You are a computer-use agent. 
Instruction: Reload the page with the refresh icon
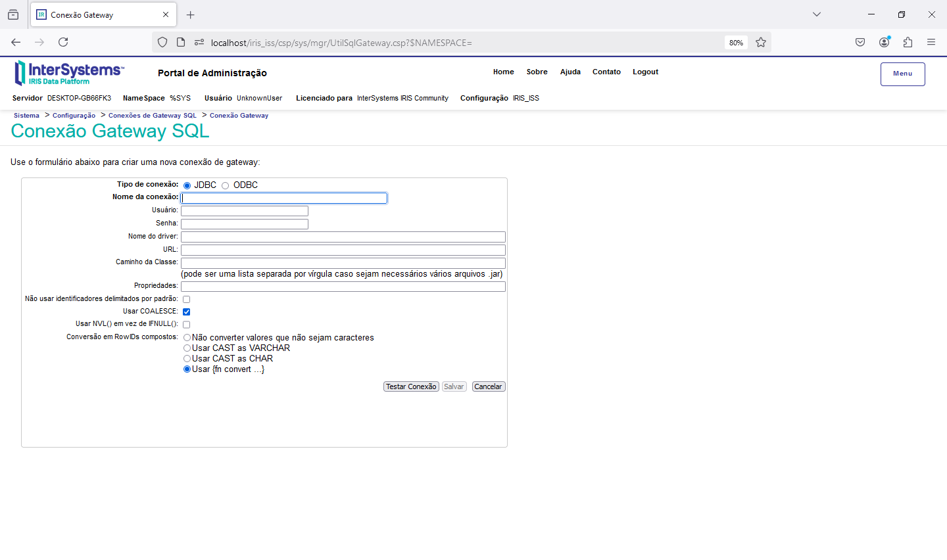[63, 42]
